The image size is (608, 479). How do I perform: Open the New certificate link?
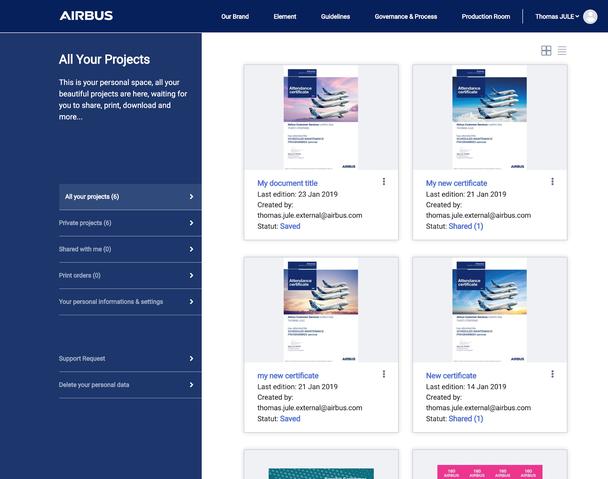coord(451,375)
